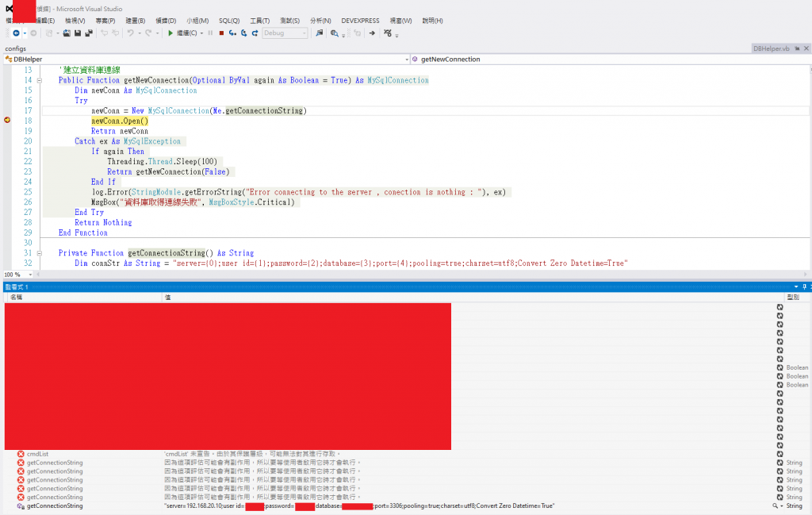Open the 偵錯(D) menu

pos(166,21)
